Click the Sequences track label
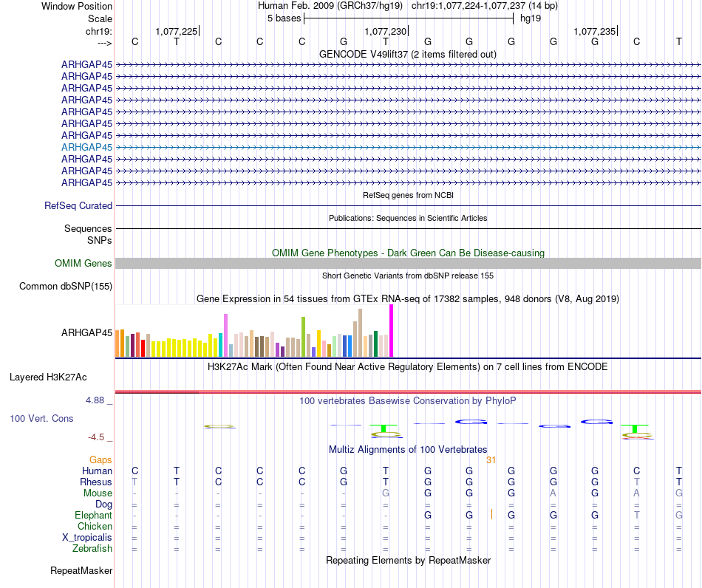 pos(88,229)
